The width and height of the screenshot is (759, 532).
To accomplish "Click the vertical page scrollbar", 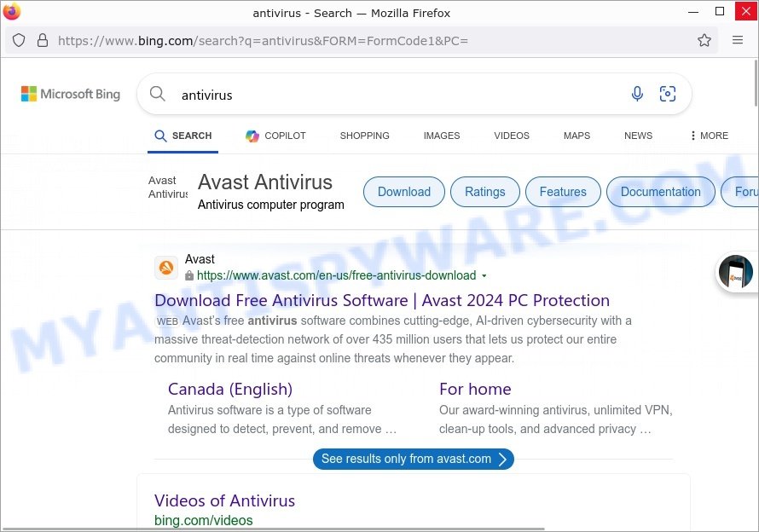I will pos(756,83).
